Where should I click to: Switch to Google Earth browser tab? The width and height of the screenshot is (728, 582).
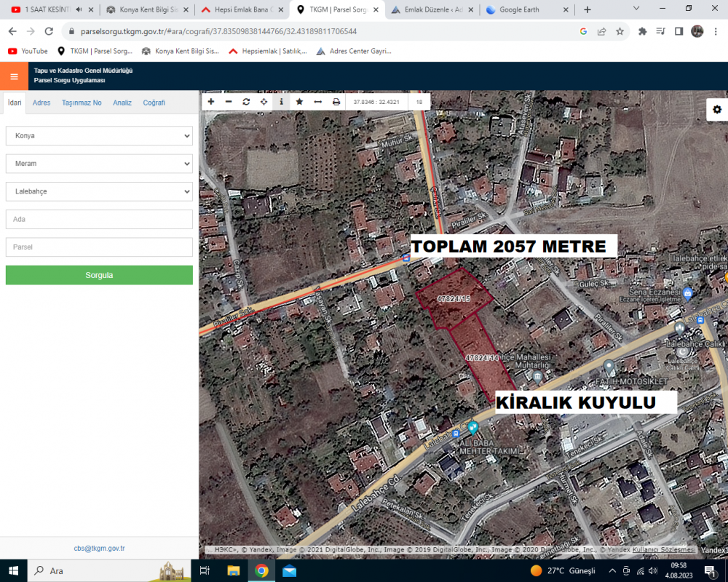click(526, 9)
